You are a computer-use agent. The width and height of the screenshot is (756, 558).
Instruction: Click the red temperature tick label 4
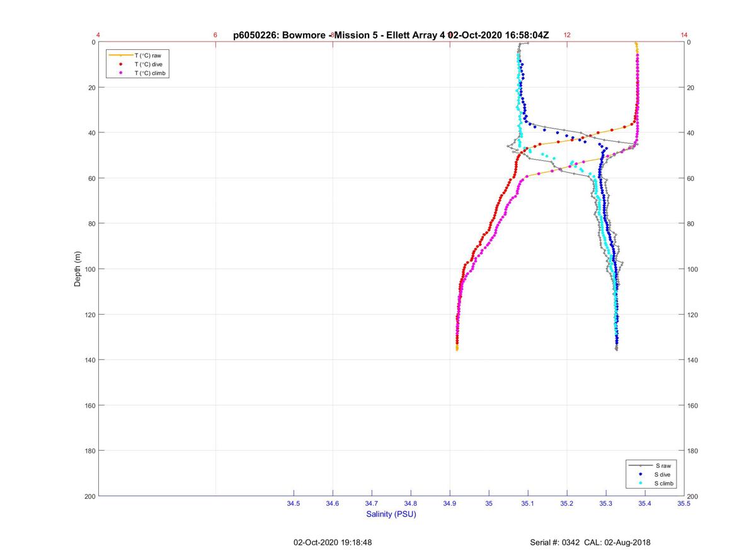click(x=98, y=35)
